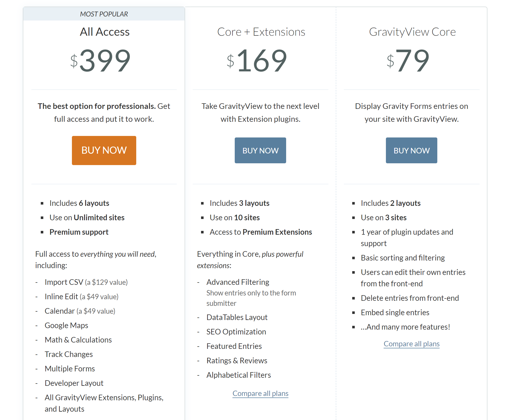Click the GravityView Core BUY NOW button
This screenshot has width=512, height=420.
[411, 150]
